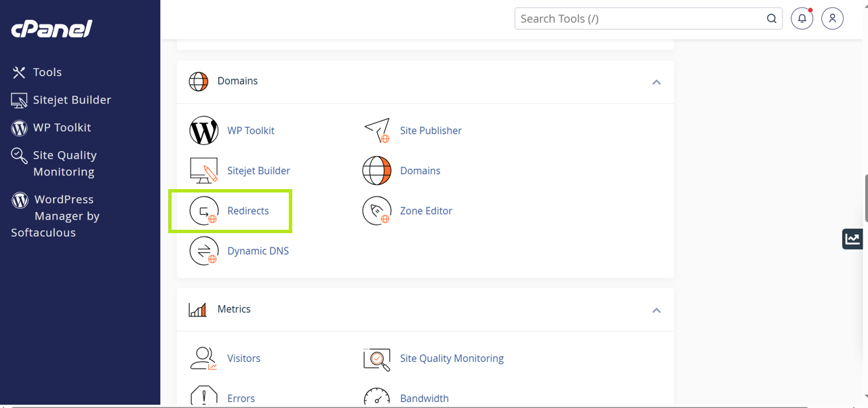
Task: Collapse the Domains section
Action: tap(656, 82)
